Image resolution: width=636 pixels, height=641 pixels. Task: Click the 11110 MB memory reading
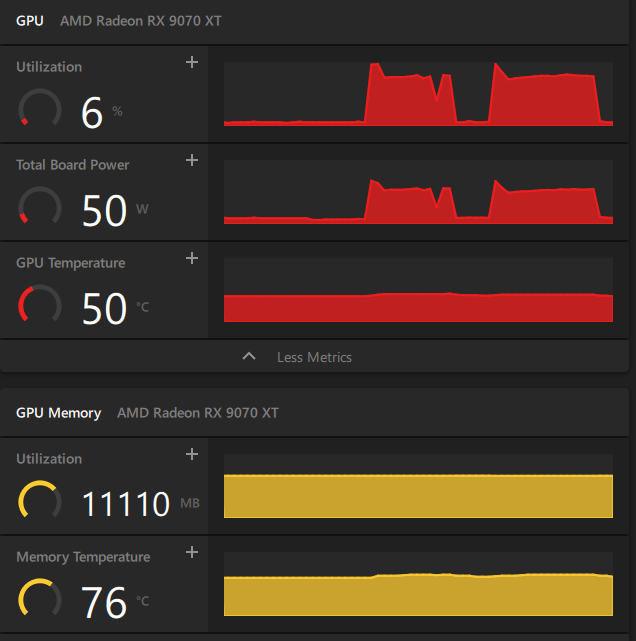125,504
